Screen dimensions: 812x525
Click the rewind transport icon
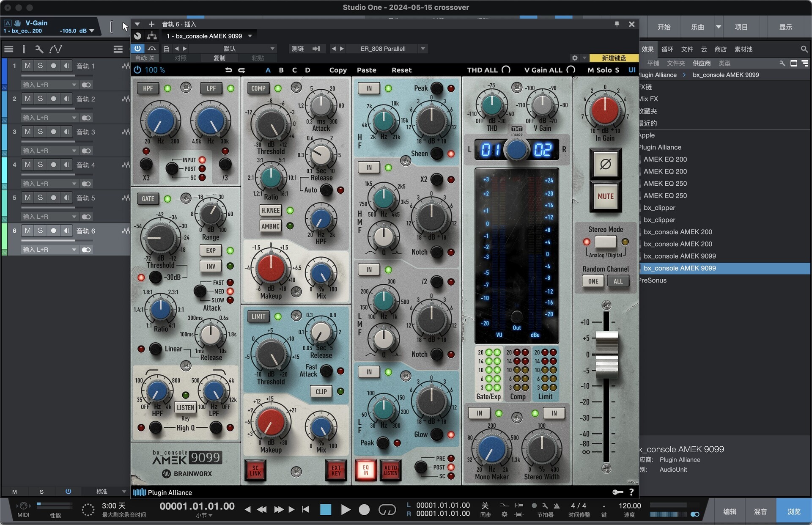click(x=262, y=509)
